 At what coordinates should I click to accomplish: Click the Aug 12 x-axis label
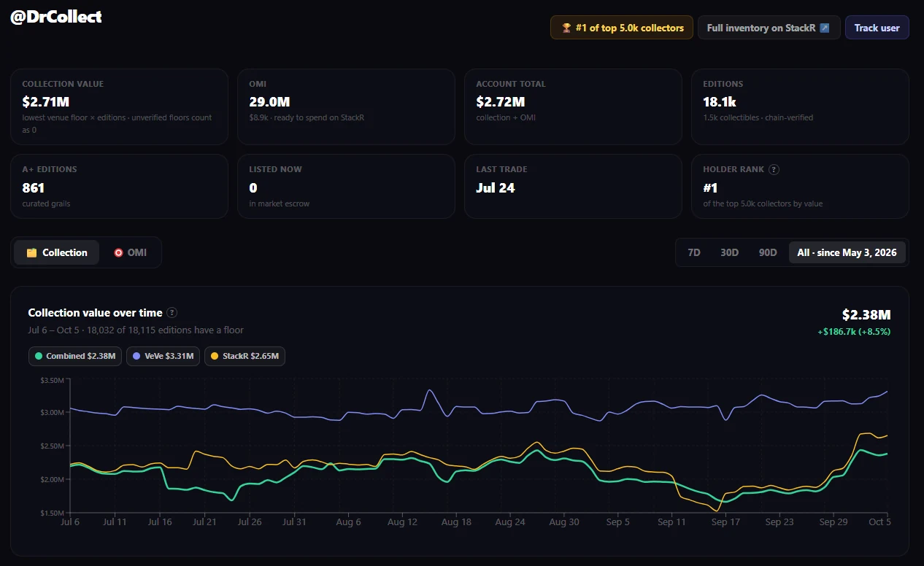[x=401, y=522]
